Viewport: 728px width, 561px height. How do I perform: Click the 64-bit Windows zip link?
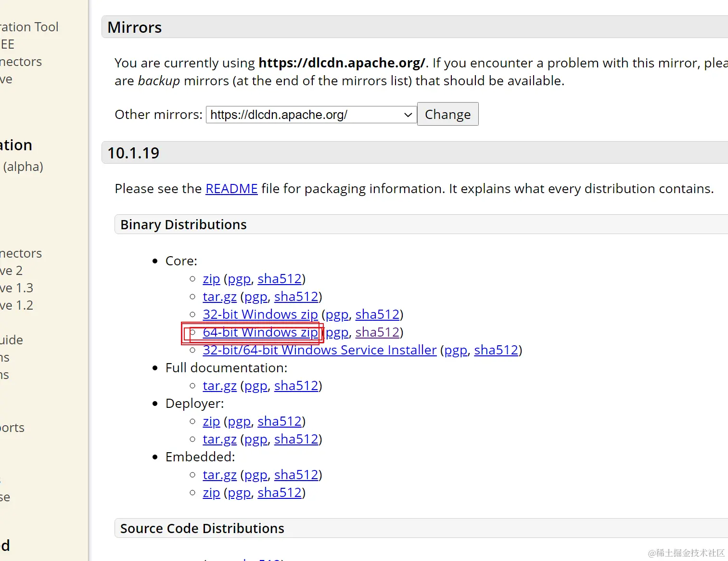point(260,332)
